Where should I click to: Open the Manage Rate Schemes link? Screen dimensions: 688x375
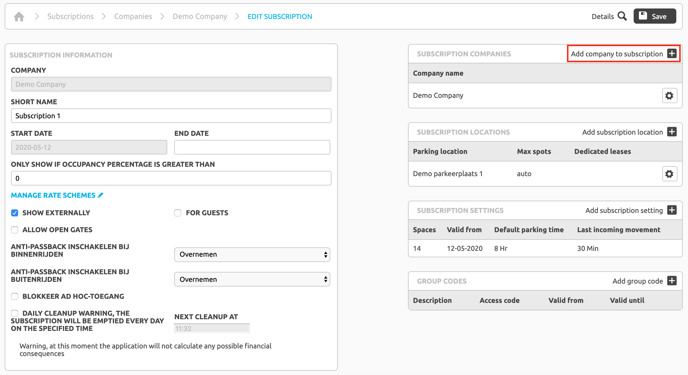(53, 195)
